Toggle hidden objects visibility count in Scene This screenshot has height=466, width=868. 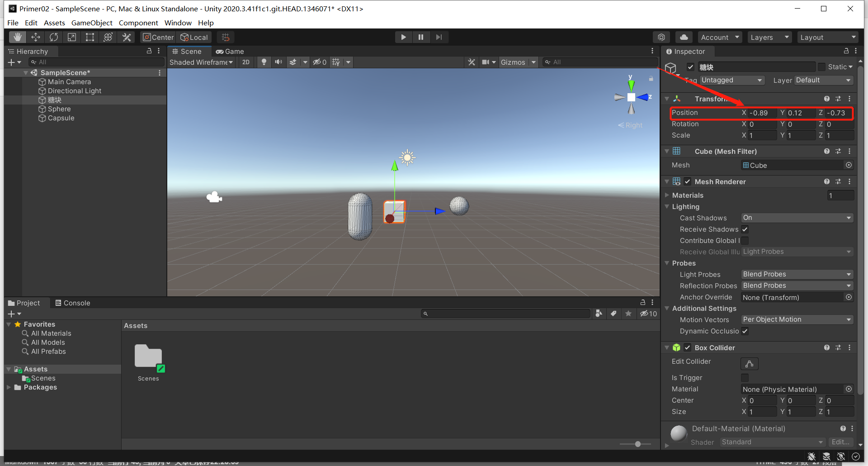point(320,62)
